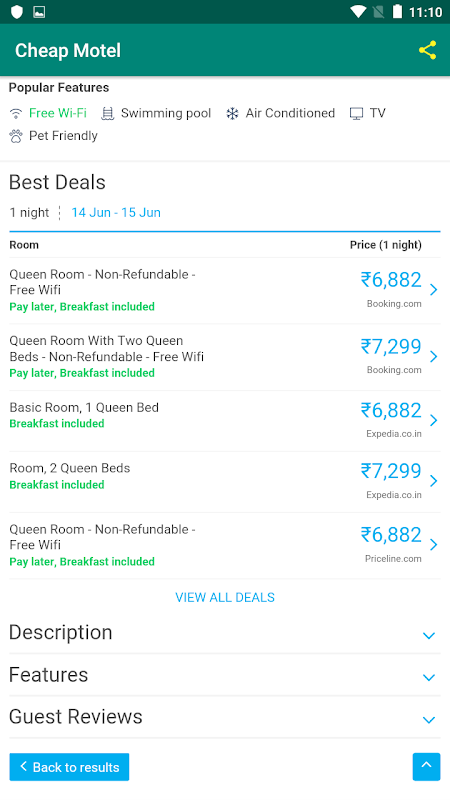Image resolution: width=450 pixels, height=800 pixels.
Task: Select first Booking.com Queen Room ₹6,882 price
Action: (x=391, y=280)
